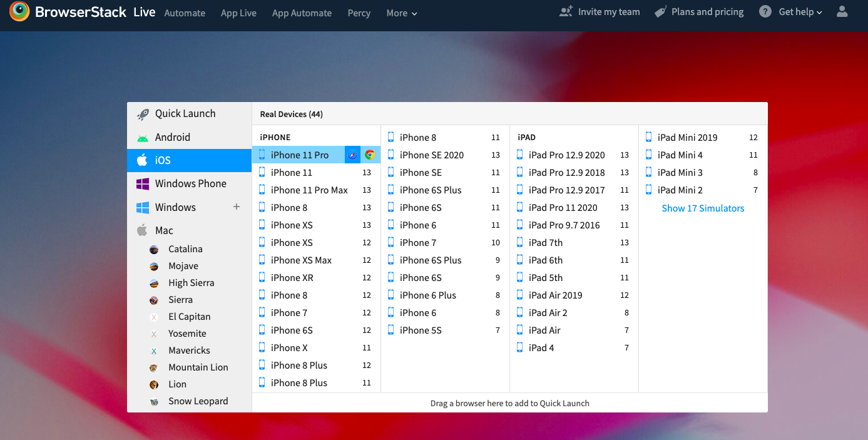Screen dimensions: 868x440
Task: Open the Automate product tab
Action: point(185,13)
